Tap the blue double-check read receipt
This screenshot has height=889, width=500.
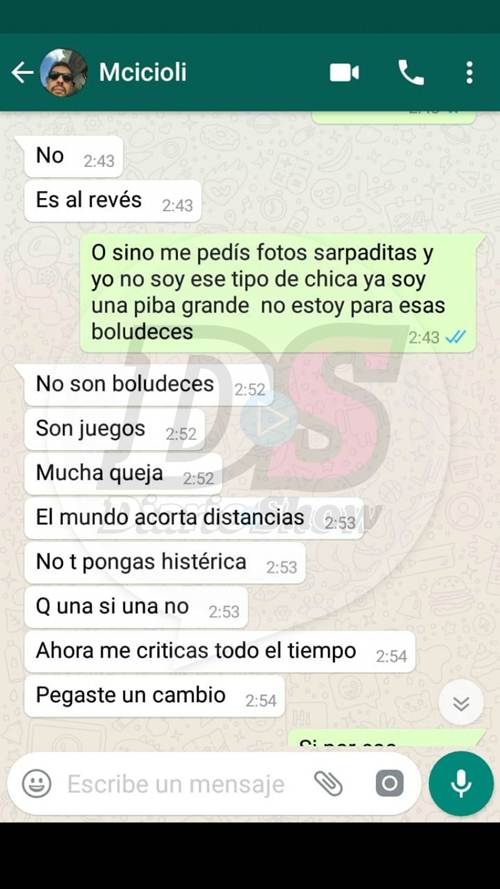click(x=455, y=337)
